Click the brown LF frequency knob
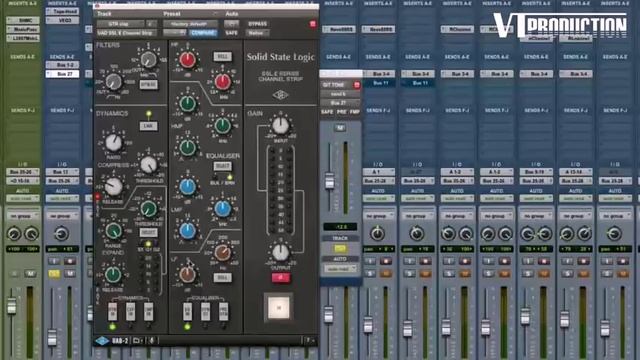 [x=223, y=253]
